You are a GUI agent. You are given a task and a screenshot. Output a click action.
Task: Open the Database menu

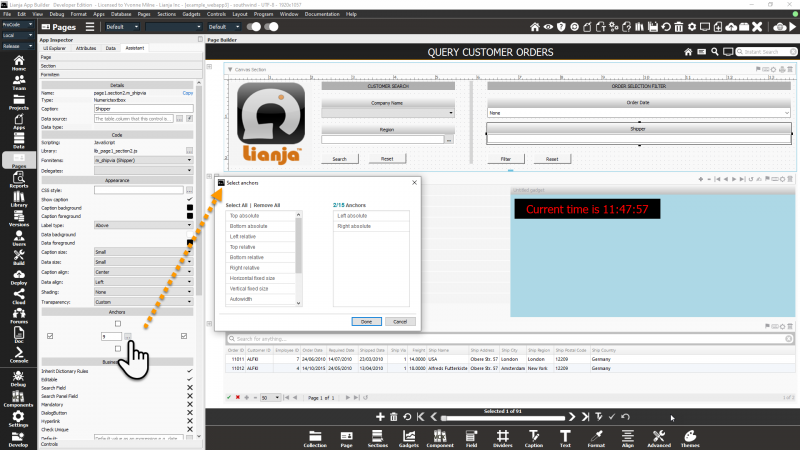click(119, 14)
